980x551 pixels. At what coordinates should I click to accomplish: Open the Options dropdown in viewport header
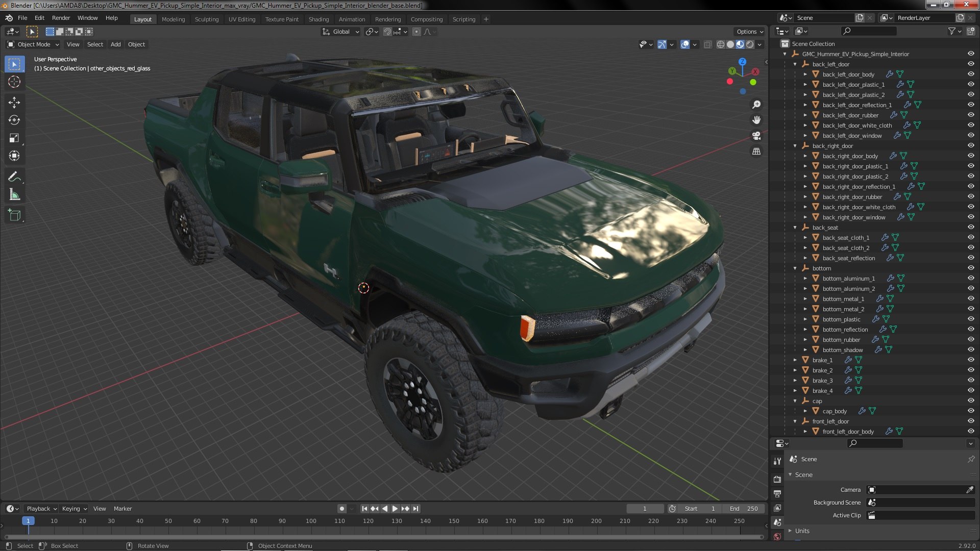pyautogui.click(x=750, y=32)
